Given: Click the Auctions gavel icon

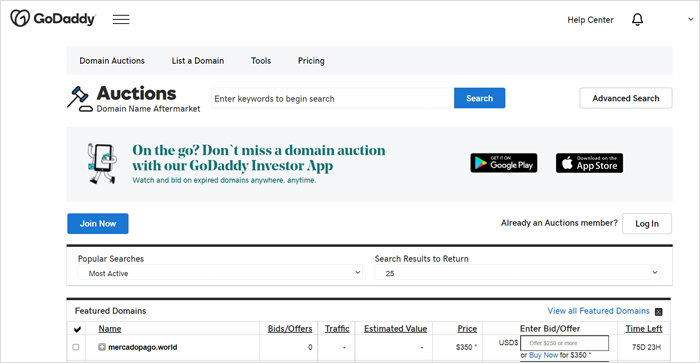Looking at the screenshot, I should (x=79, y=99).
